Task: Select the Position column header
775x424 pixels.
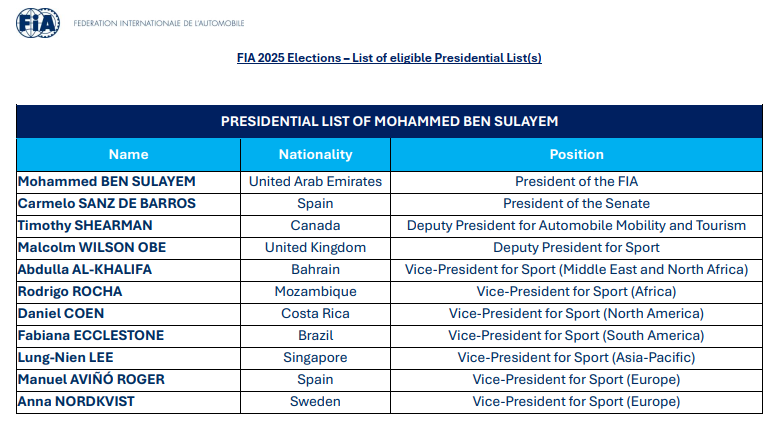Action: pyautogui.click(x=576, y=154)
